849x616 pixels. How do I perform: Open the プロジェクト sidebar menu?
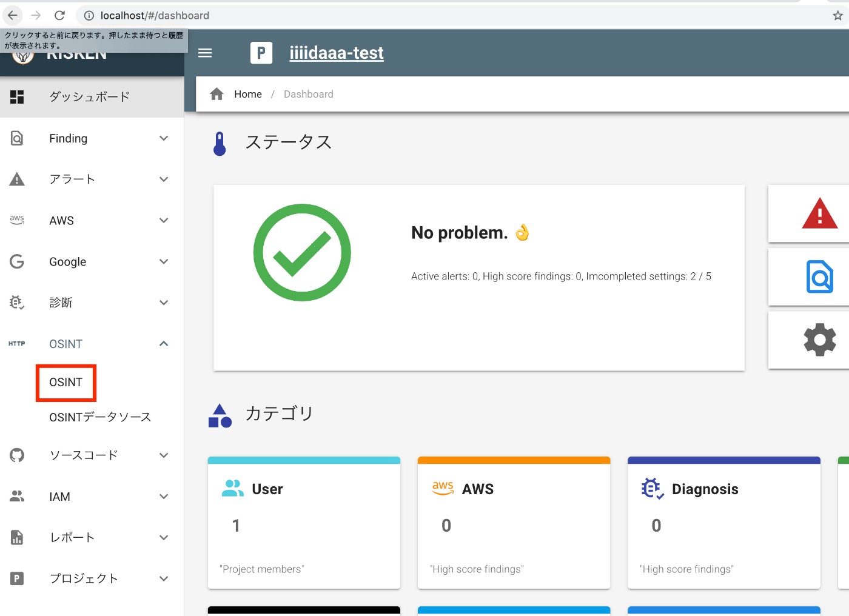[92, 578]
